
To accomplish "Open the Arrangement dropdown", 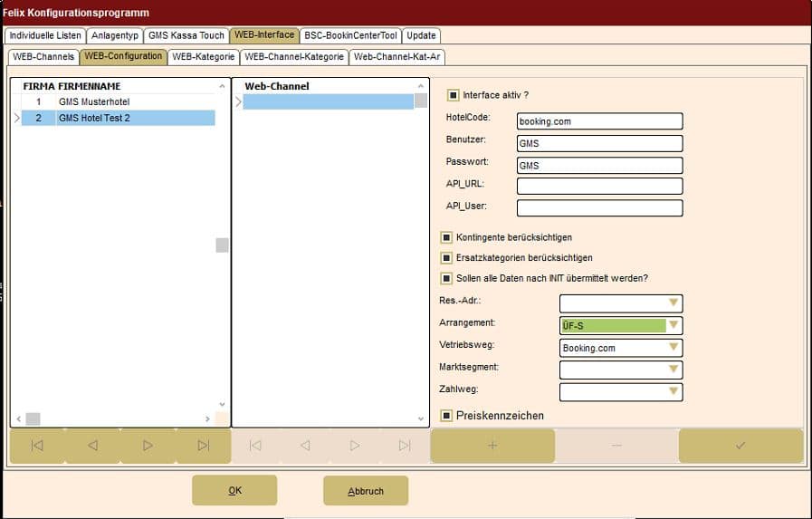I will point(673,326).
